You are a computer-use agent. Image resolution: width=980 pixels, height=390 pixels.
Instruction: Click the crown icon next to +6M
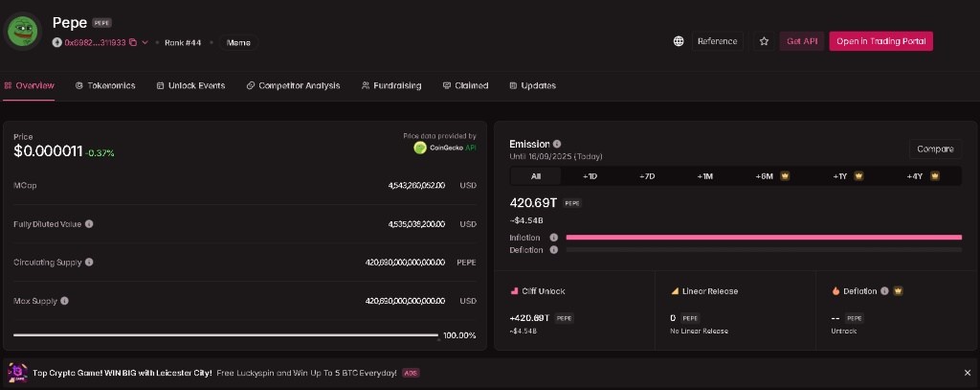[785, 176]
